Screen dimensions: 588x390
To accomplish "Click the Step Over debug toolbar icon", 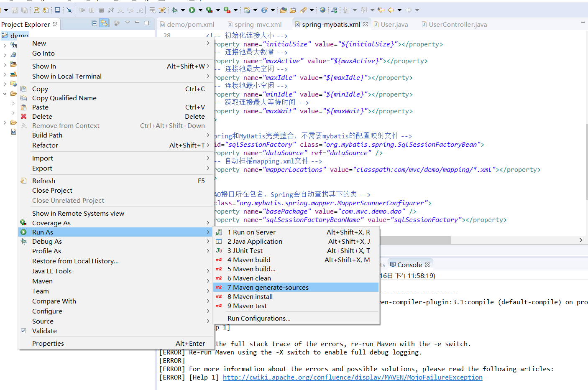I will point(129,10).
